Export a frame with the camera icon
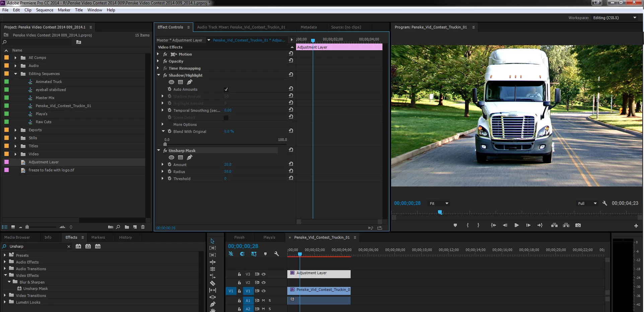 click(x=578, y=225)
